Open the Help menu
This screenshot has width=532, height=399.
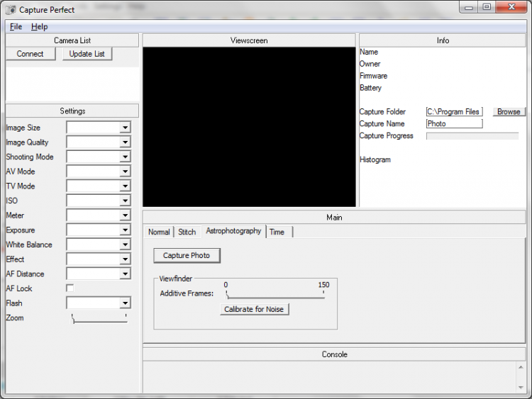(x=39, y=27)
